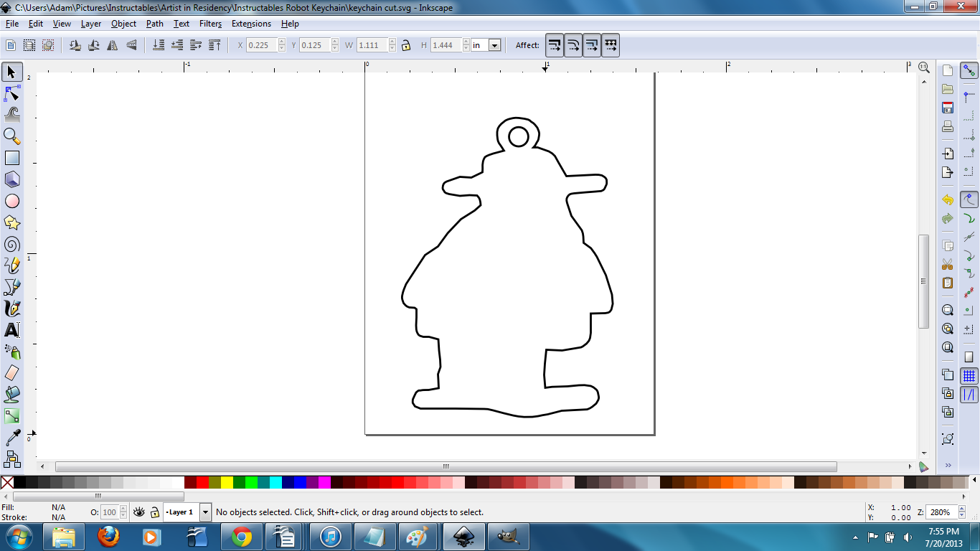The height and width of the screenshot is (551, 980).
Task: Select the Spray tool
Action: click(11, 352)
